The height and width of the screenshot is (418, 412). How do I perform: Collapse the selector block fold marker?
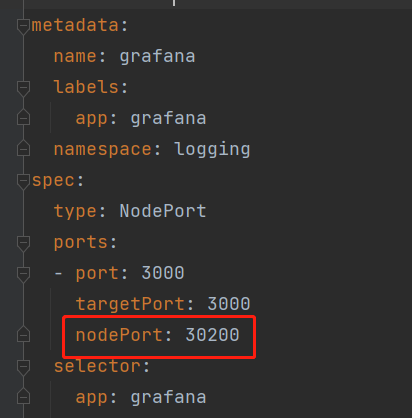pyautogui.click(x=23, y=367)
